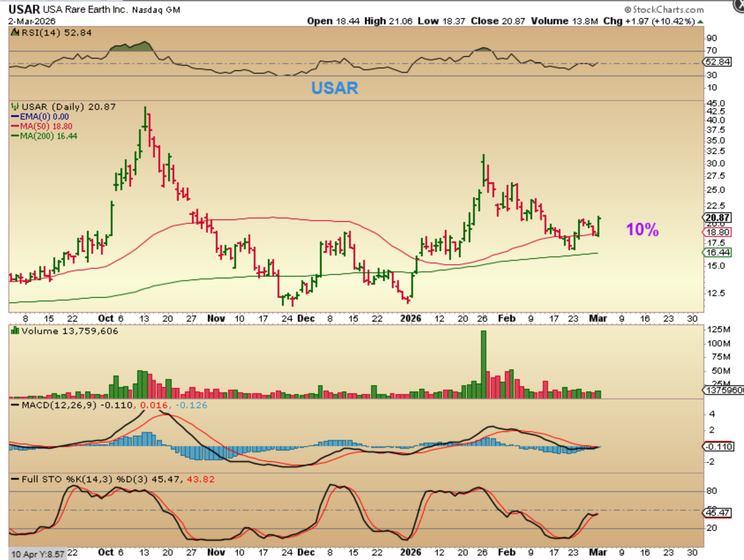Click the -0.110 MACD tag on the right axis
This screenshot has height=560, width=744.
pos(719,447)
